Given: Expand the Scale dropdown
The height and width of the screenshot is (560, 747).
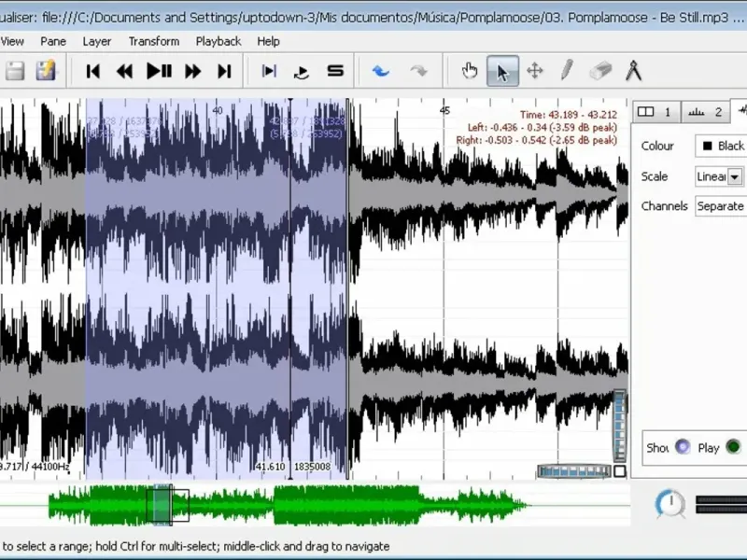Looking at the screenshot, I should pos(735,176).
